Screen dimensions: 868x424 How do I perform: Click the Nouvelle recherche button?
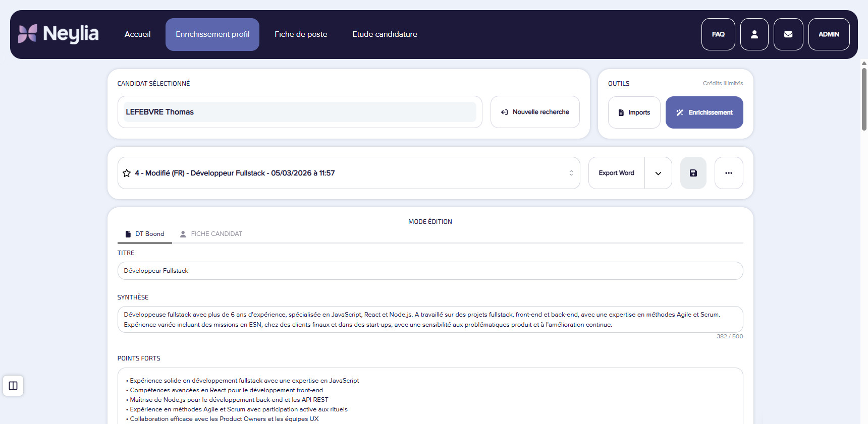coord(535,112)
